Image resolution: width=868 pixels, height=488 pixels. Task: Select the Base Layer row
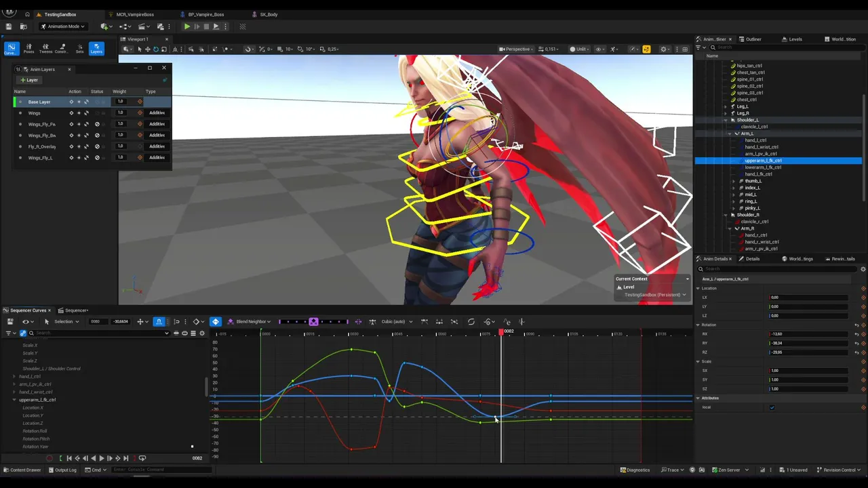click(x=92, y=102)
